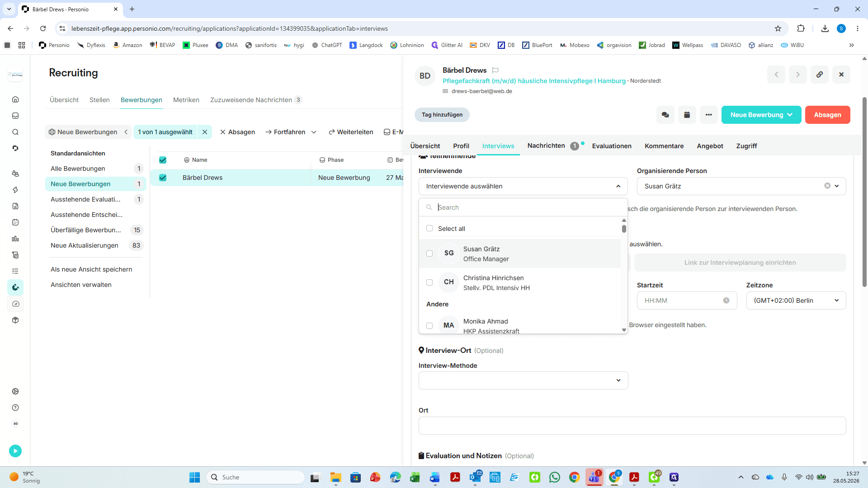Open the Pflegefachkraft job title link
This screenshot has height=488, width=868.
pyautogui.click(x=534, y=81)
